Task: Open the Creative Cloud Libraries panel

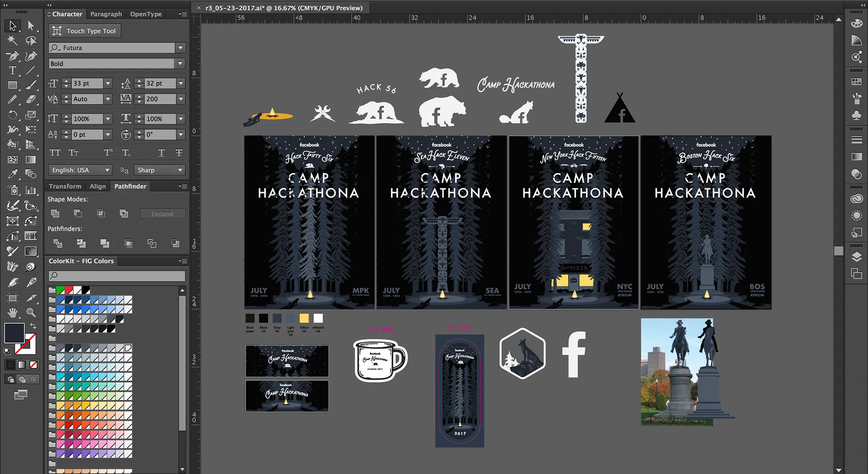Action: 856,199
